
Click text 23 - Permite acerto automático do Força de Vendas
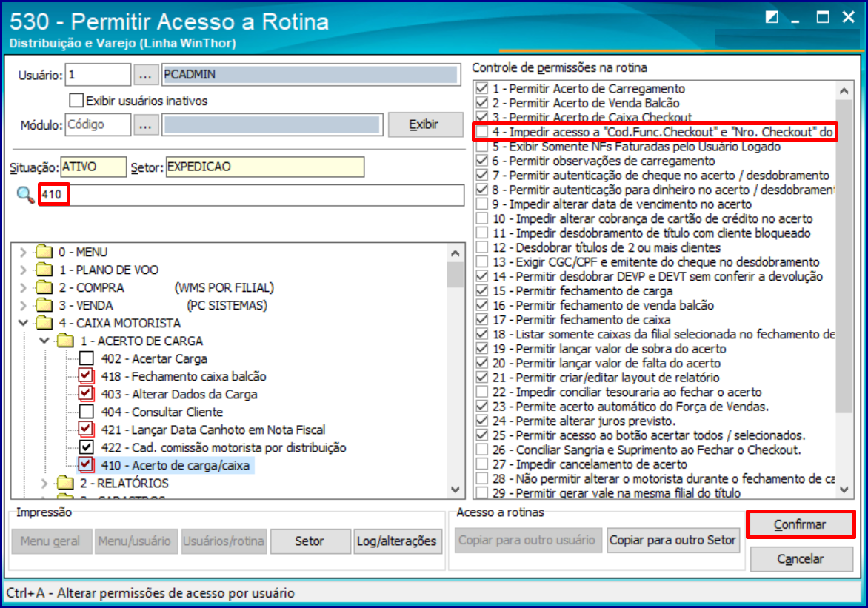click(x=630, y=407)
